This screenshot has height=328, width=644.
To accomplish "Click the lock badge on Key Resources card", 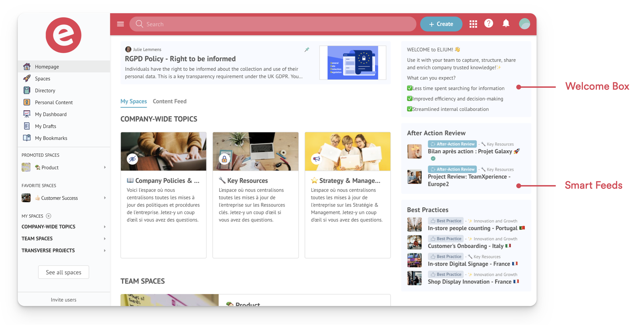I will (x=224, y=159).
